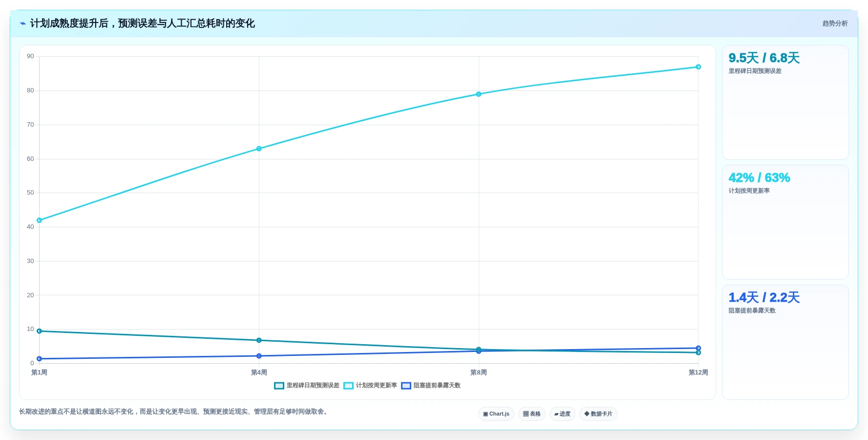This screenshot has height=440, width=868.
Task: Click the 里程碑日期预测误差 label in the first card
Action: pos(755,71)
